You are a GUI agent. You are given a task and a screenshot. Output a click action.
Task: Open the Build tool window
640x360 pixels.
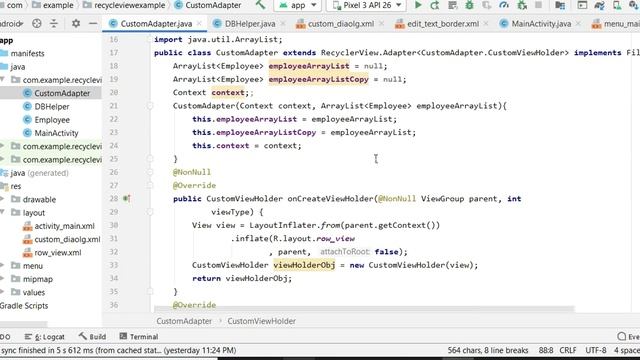click(92, 337)
